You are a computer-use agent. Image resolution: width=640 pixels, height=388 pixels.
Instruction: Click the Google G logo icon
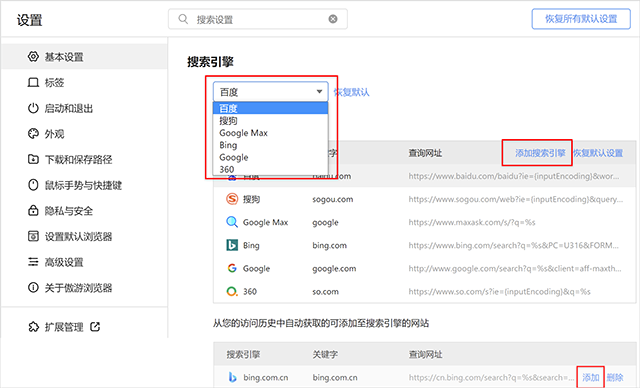(232, 268)
